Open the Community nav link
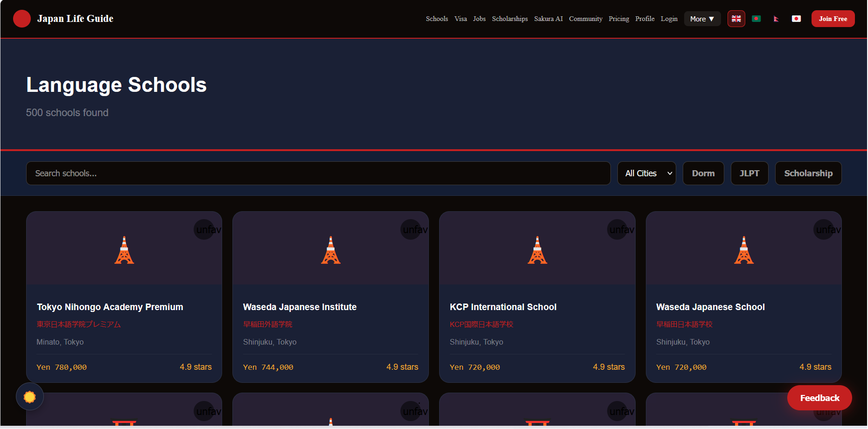The image size is (868, 429). click(x=586, y=19)
